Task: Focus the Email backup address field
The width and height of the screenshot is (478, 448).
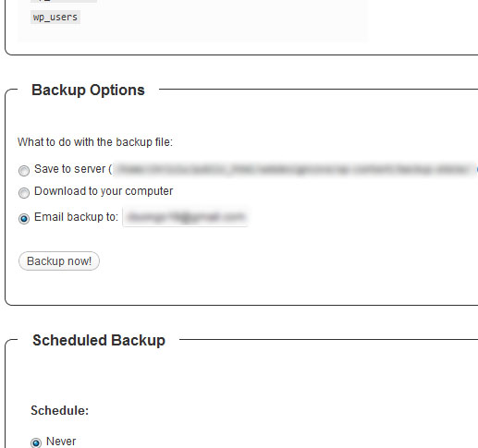Action: pyautogui.click(x=185, y=217)
